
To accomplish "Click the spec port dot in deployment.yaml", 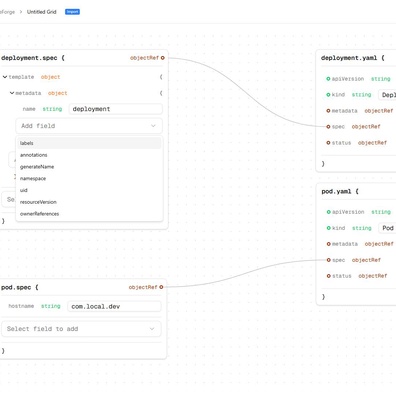I will point(328,127).
